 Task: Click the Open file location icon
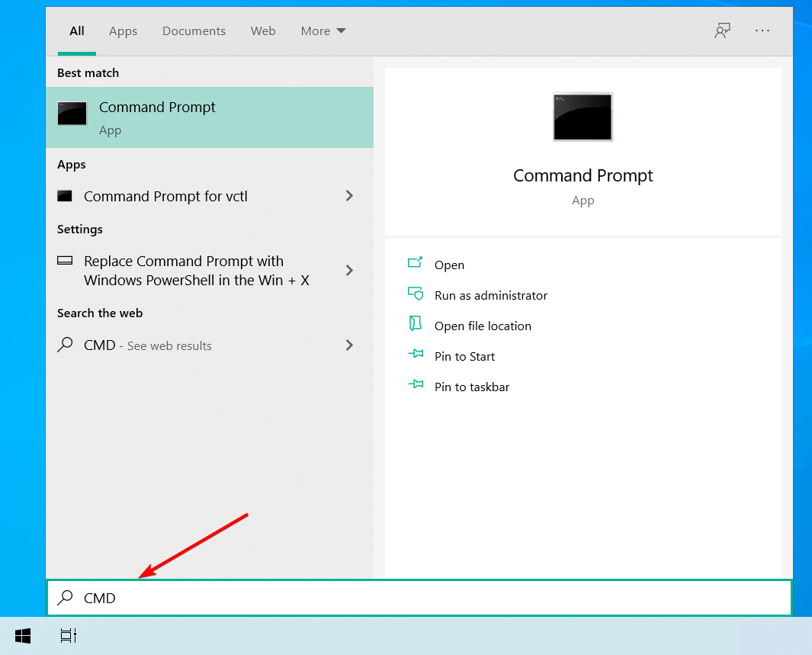416,324
